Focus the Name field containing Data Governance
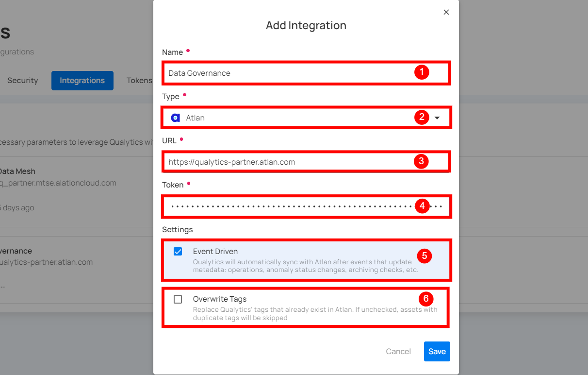 point(286,73)
